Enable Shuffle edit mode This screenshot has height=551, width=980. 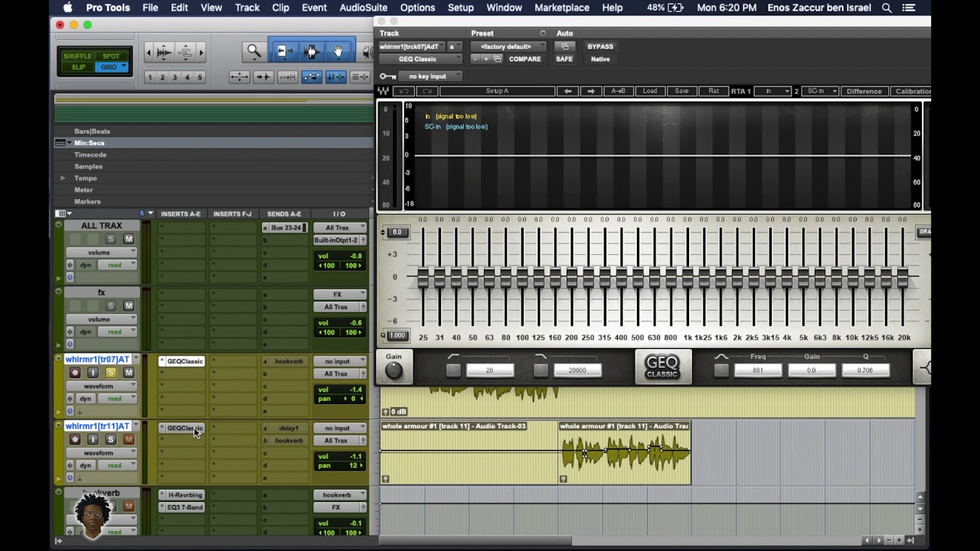[78, 57]
